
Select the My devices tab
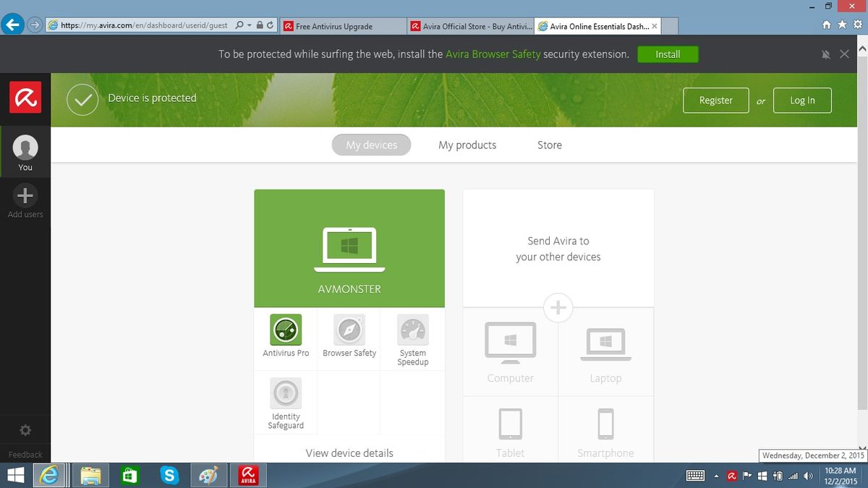371,145
